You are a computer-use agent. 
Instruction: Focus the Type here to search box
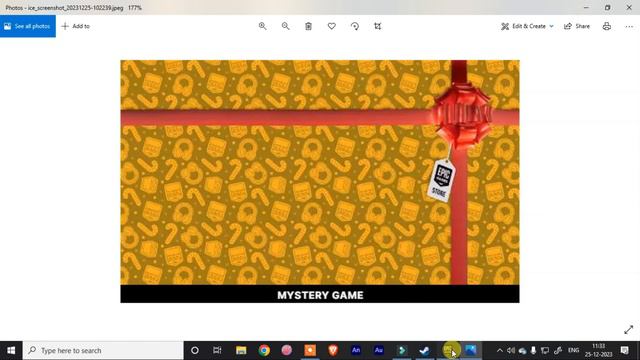coord(103,350)
